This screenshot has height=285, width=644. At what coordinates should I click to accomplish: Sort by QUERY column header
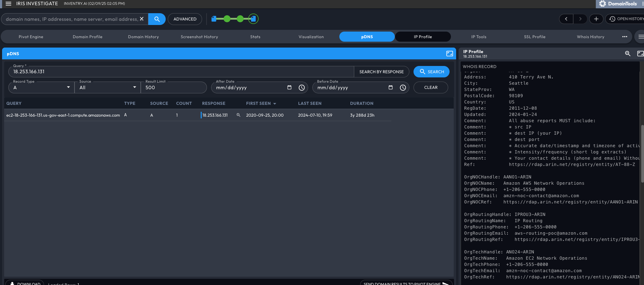click(14, 103)
